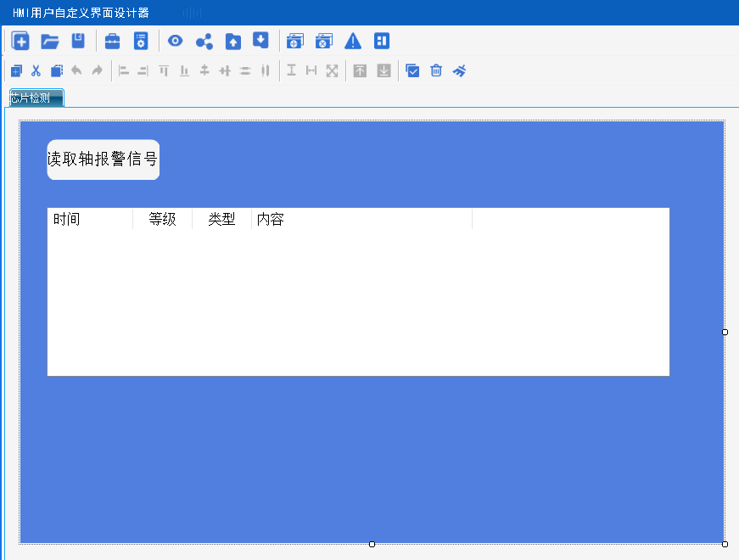Select the 时间 column header
The height and width of the screenshot is (560, 739).
(90, 219)
